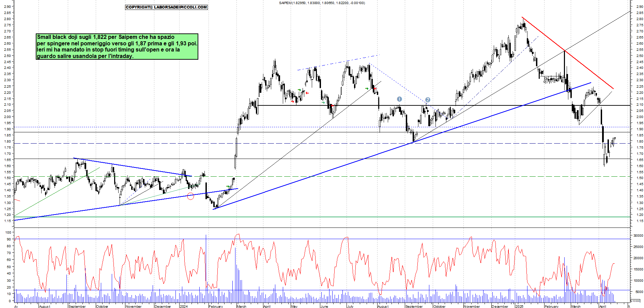Screen dimensions: 644x308
Task: Click the SAIPEM price title at top
Action: click(x=322, y=3)
